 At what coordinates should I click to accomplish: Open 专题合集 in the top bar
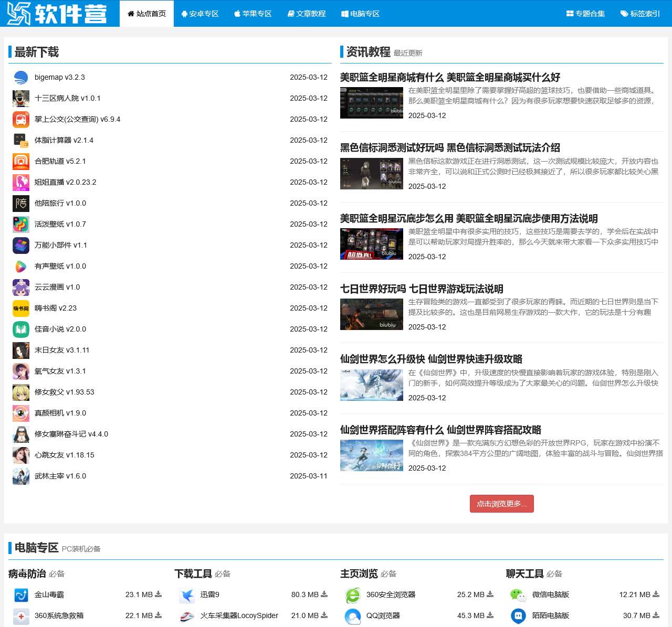[585, 14]
